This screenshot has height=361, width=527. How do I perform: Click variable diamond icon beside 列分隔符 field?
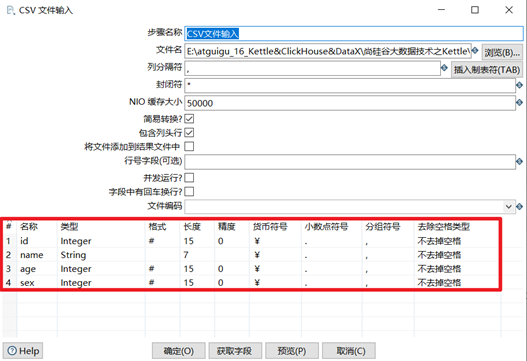(444, 68)
